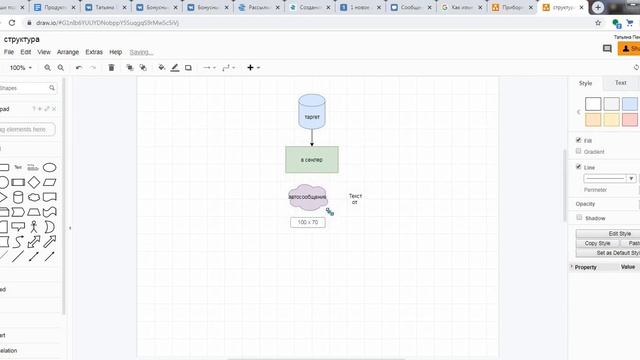Select the green rectangle on canvas
Viewport: 640px width, 360px height.
(x=312, y=160)
